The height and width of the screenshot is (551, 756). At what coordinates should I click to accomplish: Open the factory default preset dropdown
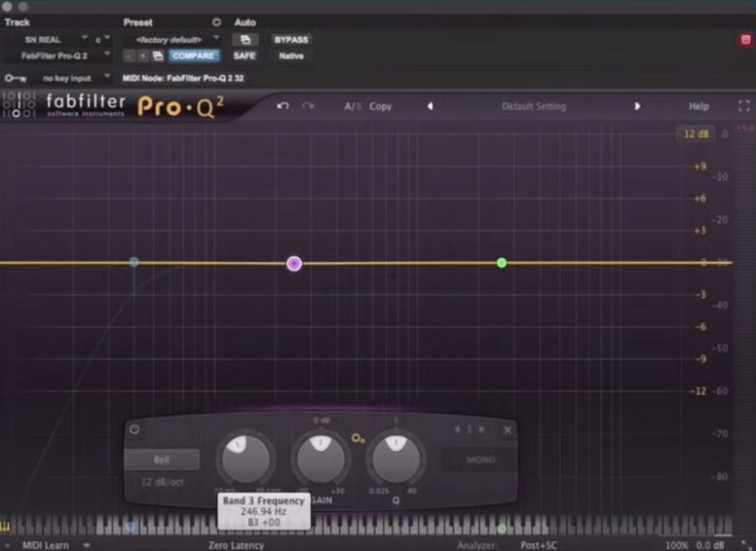pos(173,40)
